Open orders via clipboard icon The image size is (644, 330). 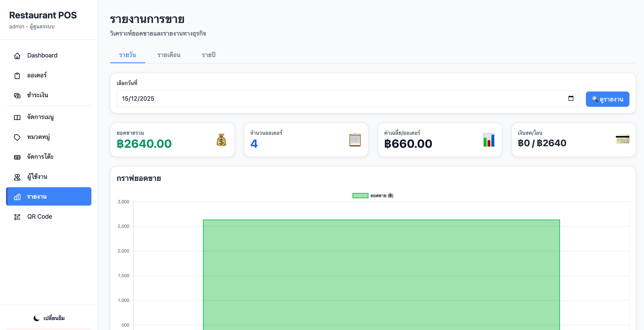tap(17, 76)
